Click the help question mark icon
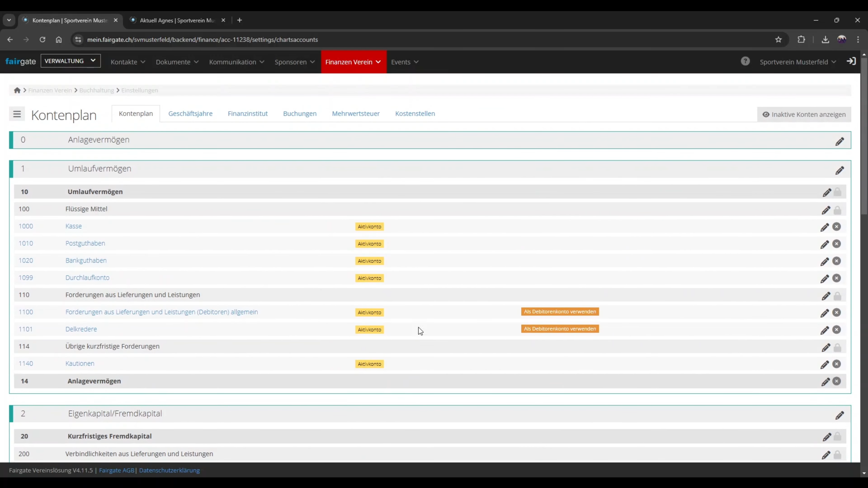 click(745, 61)
